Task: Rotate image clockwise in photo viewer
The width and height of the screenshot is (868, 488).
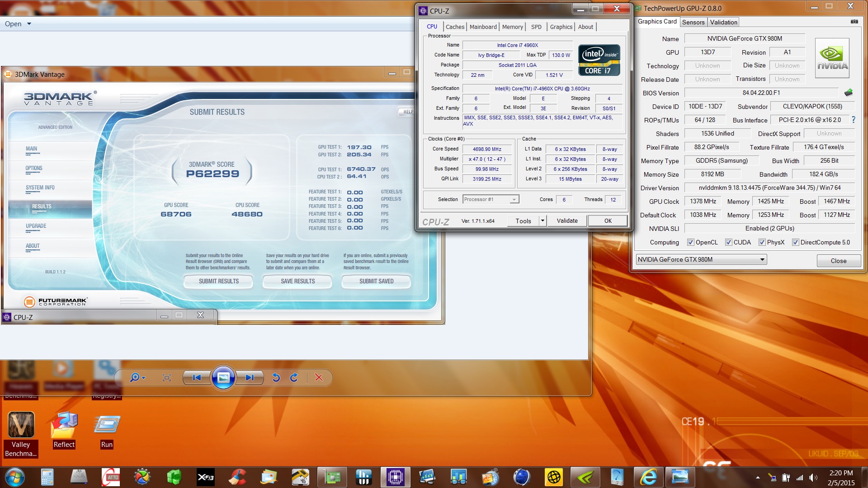Action: tap(294, 377)
